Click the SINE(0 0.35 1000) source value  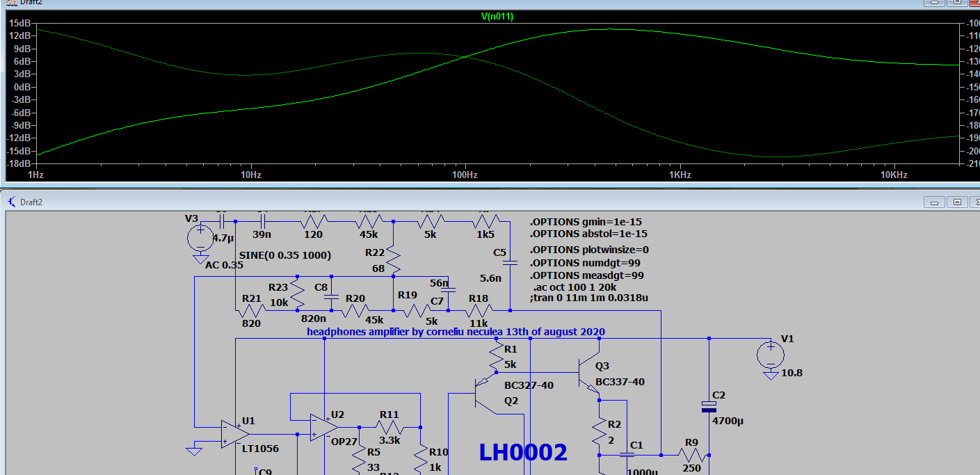point(285,255)
